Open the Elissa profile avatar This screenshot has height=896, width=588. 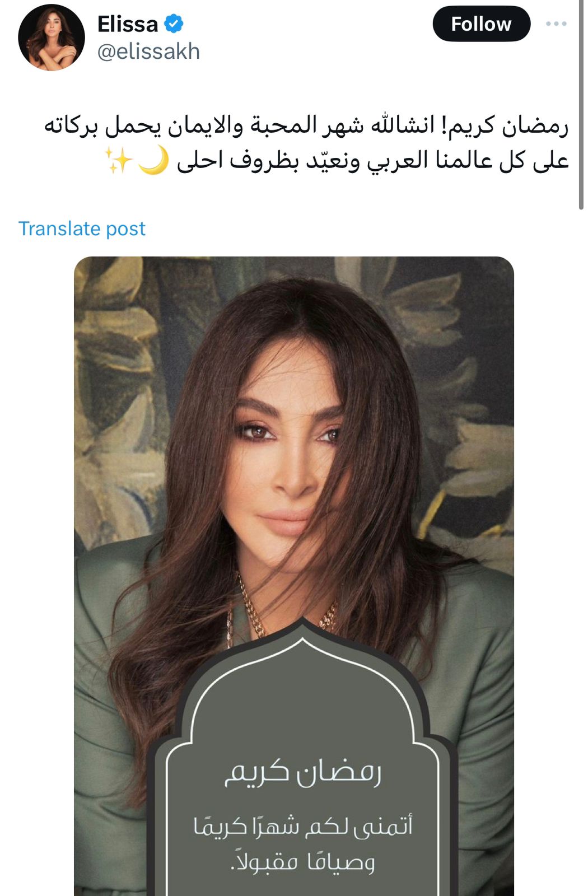pyautogui.click(x=51, y=38)
